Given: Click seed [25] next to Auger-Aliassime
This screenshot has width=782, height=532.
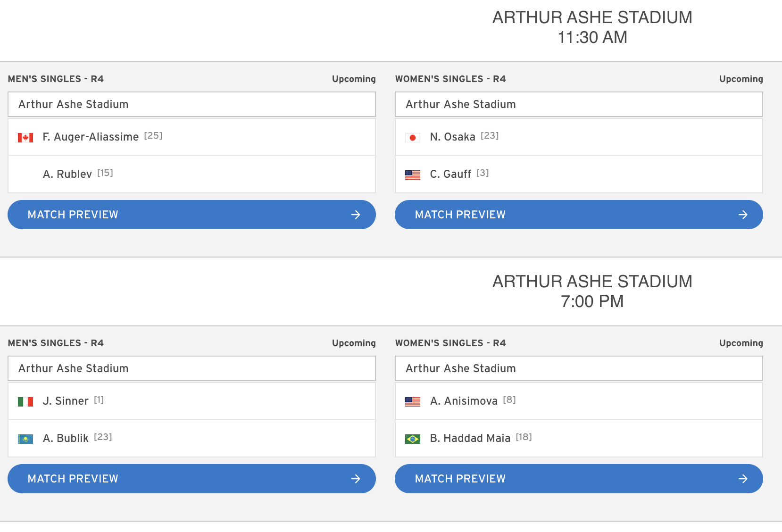Looking at the screenshot, I should [x=153, y=136].
